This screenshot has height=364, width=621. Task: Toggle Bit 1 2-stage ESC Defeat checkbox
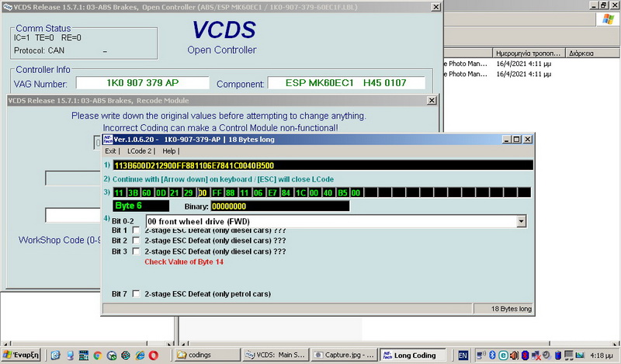(136, 231)
